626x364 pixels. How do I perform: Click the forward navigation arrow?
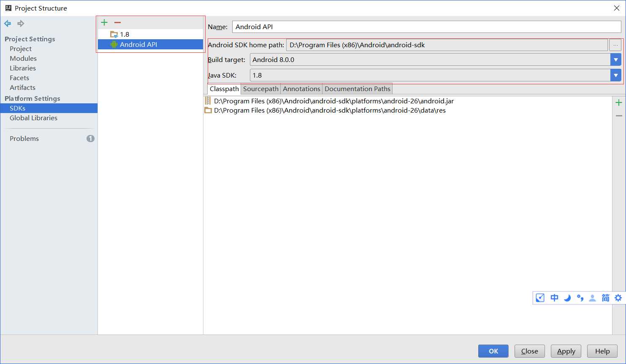[20, 24]
